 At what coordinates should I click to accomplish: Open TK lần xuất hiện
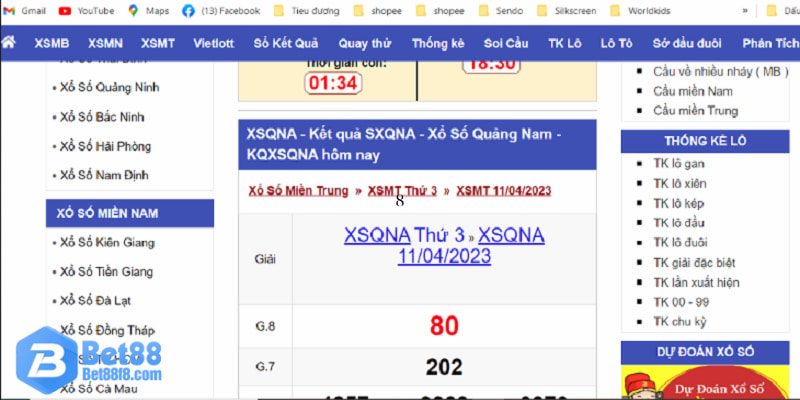(x=696, y=283)
